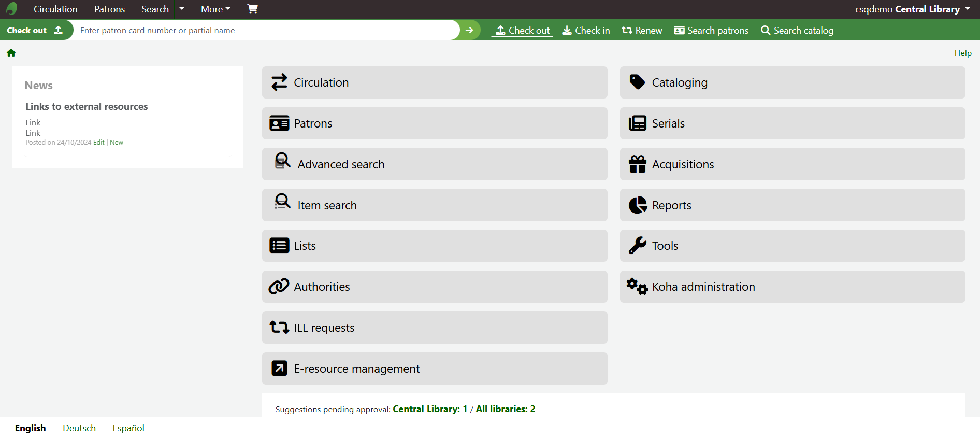Select the Check out search tab
Viewport: 980px width, 436px height.
(x=523, y=31)
